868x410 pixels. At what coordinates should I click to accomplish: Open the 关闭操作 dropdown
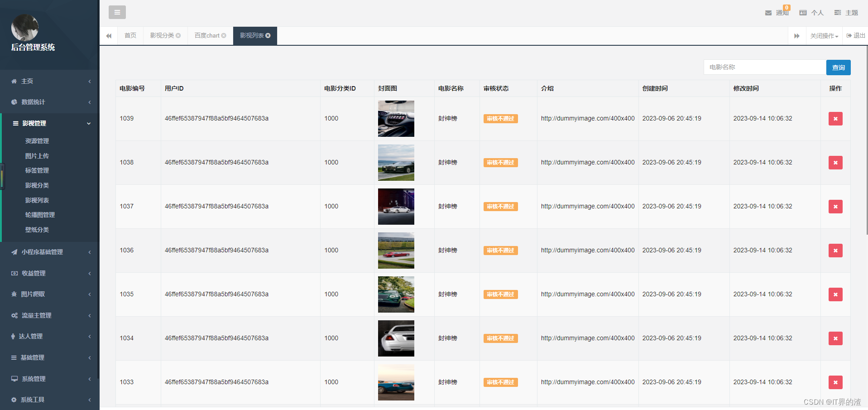point(824,36)
